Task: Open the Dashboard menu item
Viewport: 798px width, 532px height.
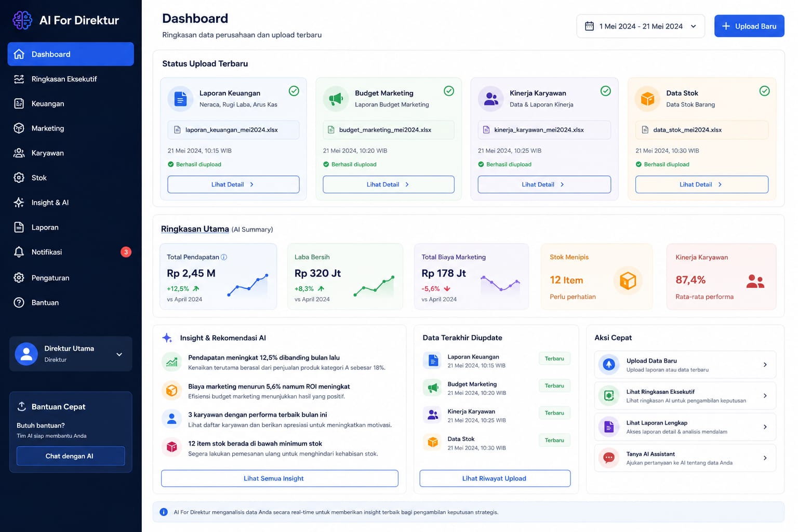Action: [71, 54]
